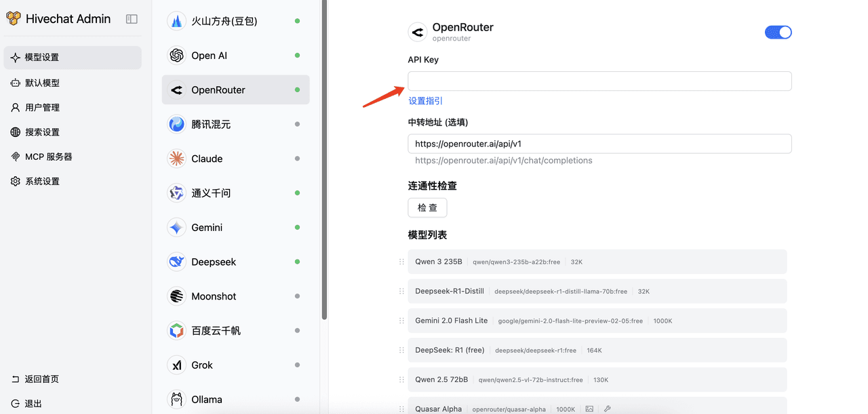Click the Quasar Alpha model name
The height and width of the screenshot is (414, 868).
(x=439, y=409)
